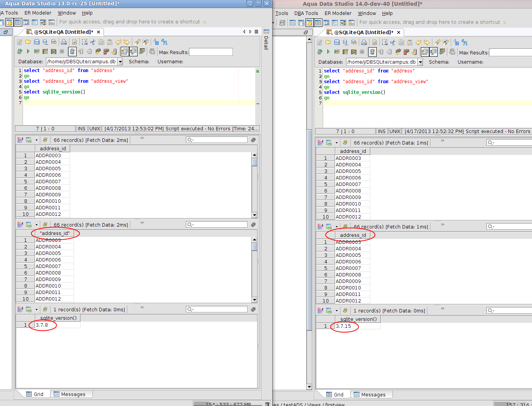Click scrollbar up arrow in first left result grid
This screenshot has height=406, width=532.
pos(255,155)
